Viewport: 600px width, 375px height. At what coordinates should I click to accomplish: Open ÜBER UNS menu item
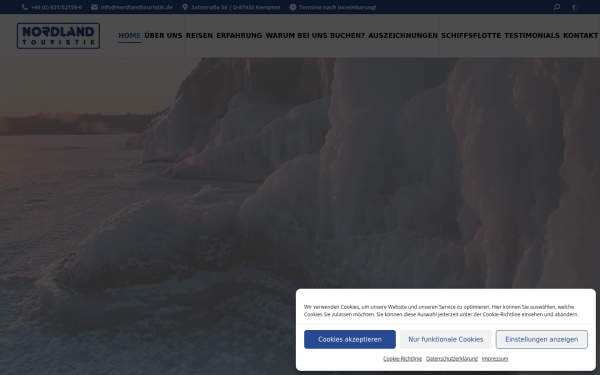point(163,36)
